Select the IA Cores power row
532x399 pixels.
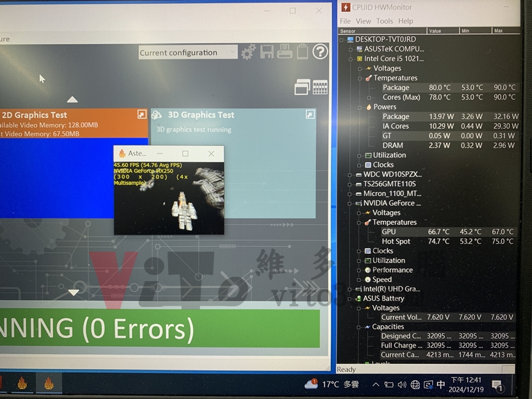(x=450, y=126)
